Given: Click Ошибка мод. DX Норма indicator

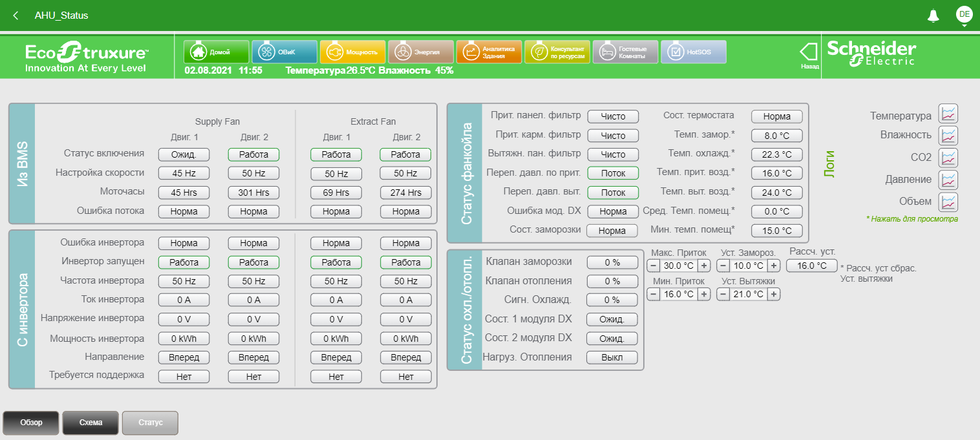Looking at the screenshot, I should point(613,211).
